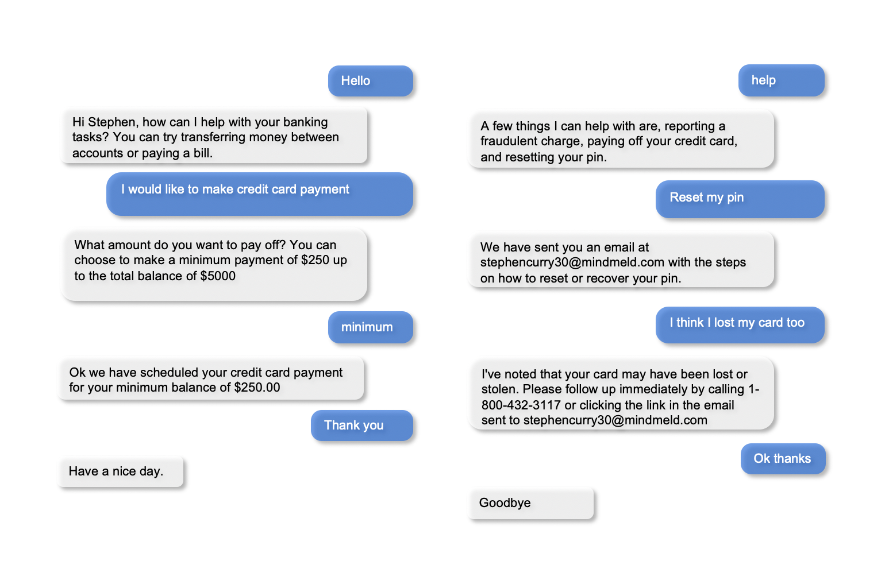Select the "What amount do you want" message
This screenshot has height=588, width=885.
pos(214,264)
